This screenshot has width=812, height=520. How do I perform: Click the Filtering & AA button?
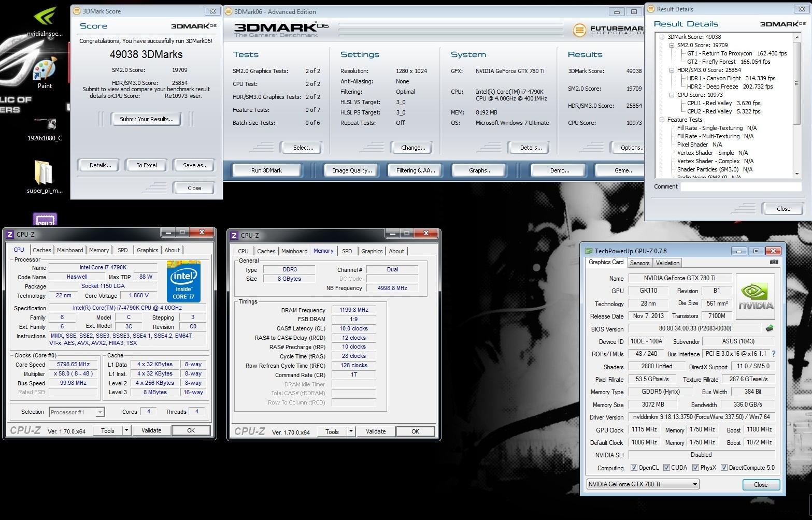(x=416, y=170)
